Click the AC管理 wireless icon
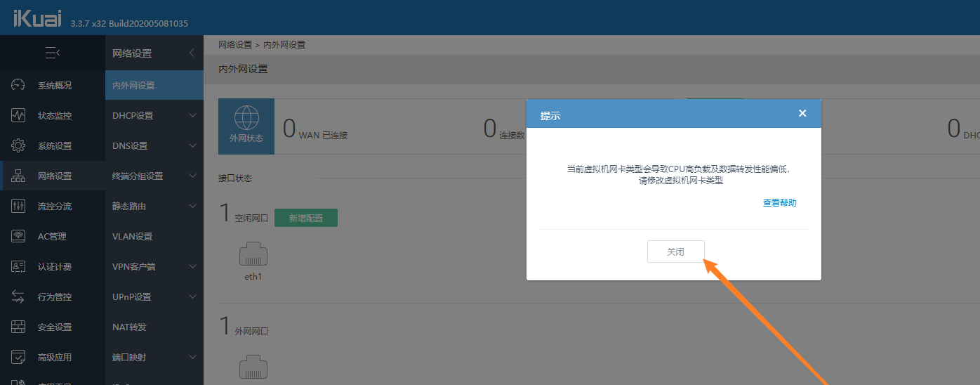Viewport: 980px width, 385px height. pyautogui.click(x=18, y=237)
